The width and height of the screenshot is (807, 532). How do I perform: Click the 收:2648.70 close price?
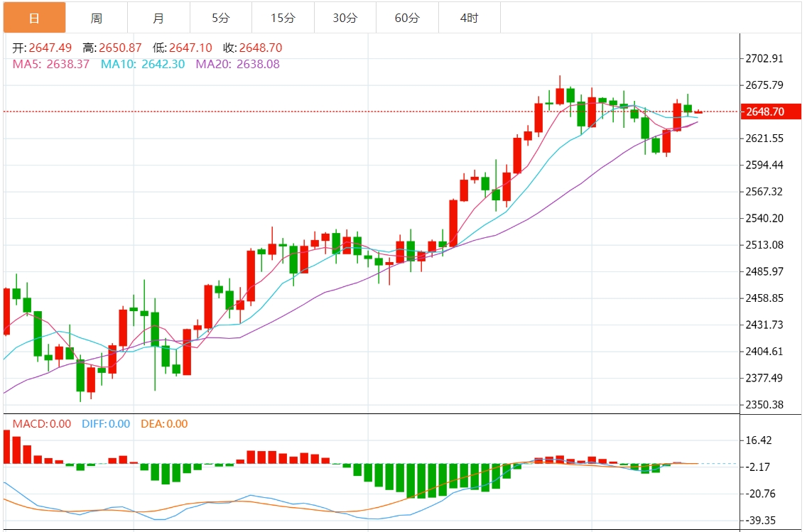(253, 48)
